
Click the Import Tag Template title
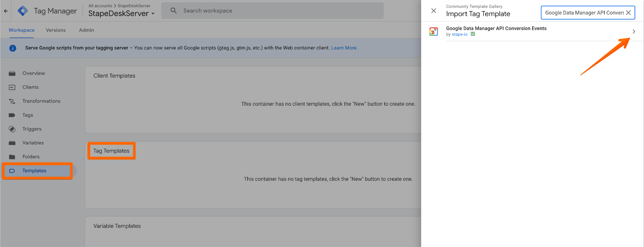pyautogui.click(x=478, y=14)
